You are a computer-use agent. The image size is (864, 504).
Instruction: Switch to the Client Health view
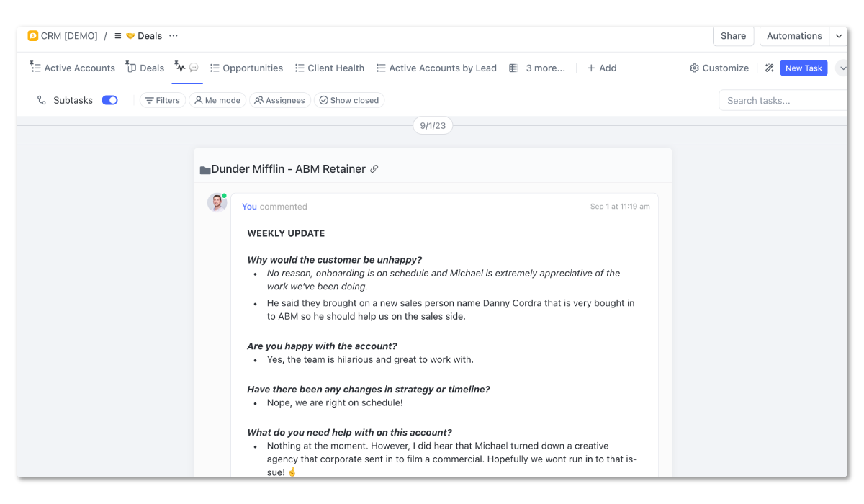point(330,67)
